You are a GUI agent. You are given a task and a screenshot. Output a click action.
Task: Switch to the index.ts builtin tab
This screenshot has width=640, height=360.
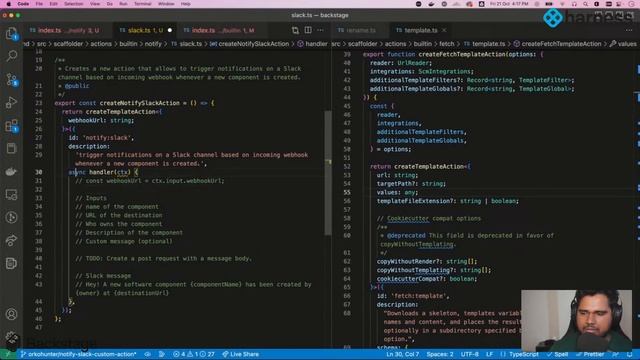click(x=222, y=30)
